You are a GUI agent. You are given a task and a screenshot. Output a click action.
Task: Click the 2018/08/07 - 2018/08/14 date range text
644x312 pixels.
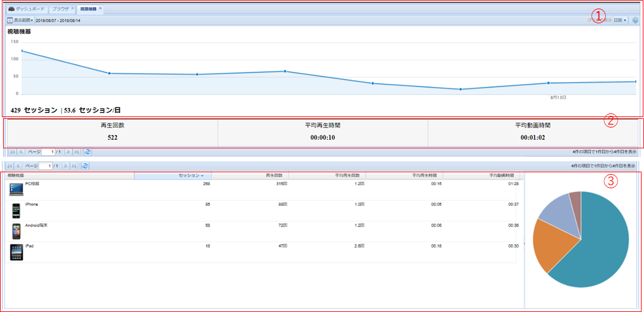coord(58,20)
